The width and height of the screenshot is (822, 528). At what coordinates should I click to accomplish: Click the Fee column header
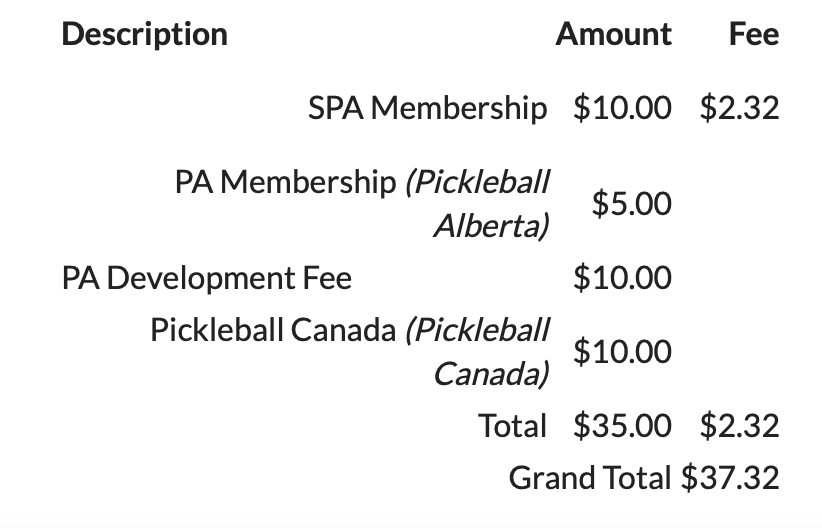pos(754,35)
